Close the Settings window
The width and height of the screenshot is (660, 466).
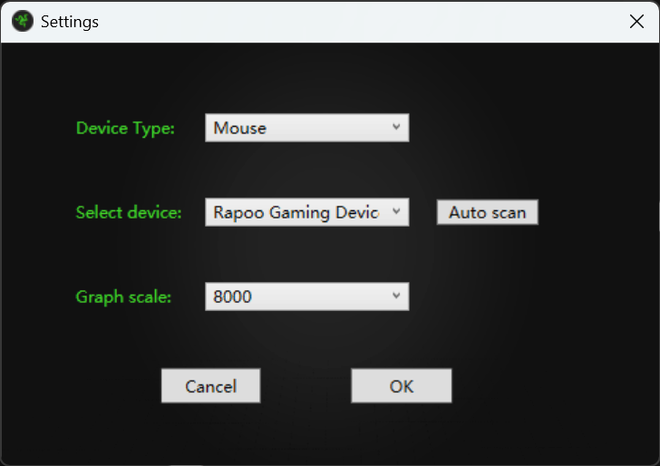pos(636,21)
